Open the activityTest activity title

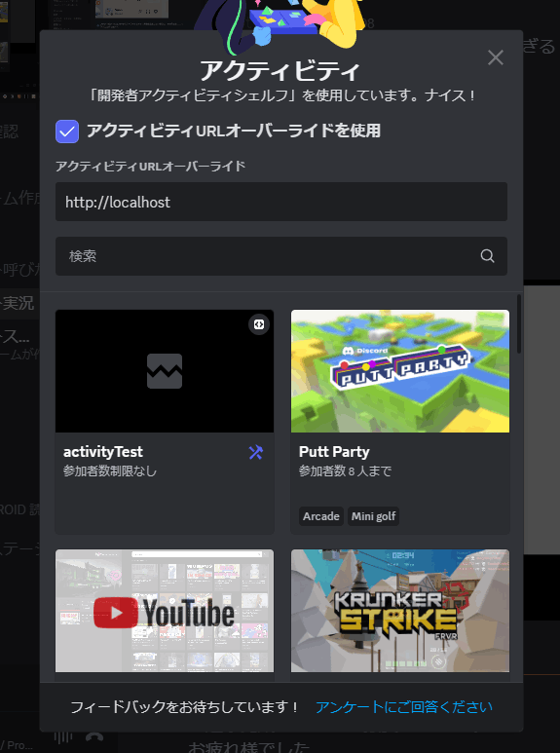click(103, 452)
